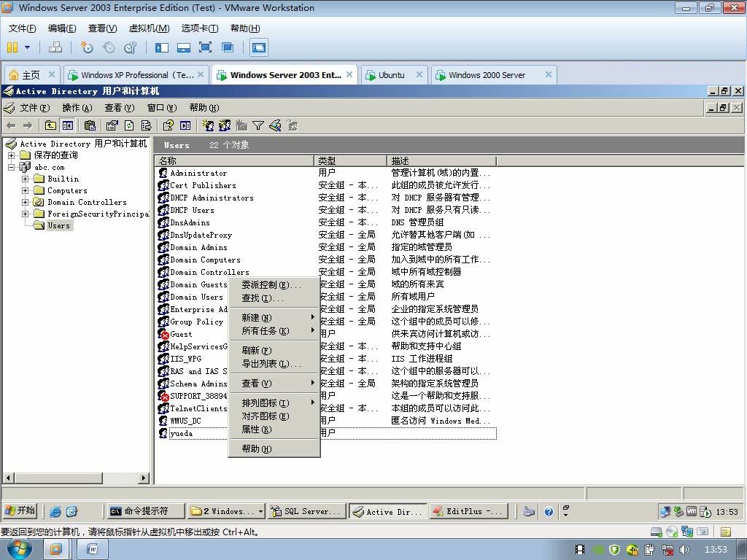Expand the Builtin tree node
Viewport: 747px width, 560px height.
25,179
